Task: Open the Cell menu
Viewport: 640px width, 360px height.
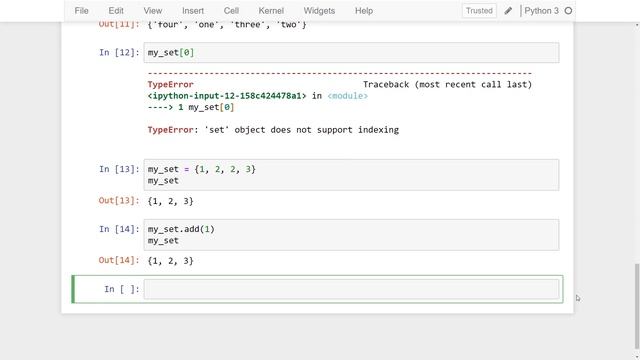Action: point(231,11)
